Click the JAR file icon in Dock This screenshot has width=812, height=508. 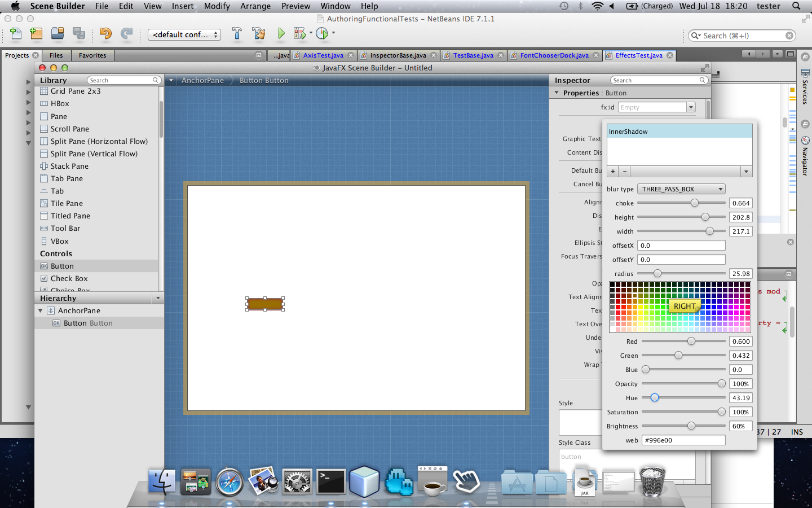(x=585, y=483)
